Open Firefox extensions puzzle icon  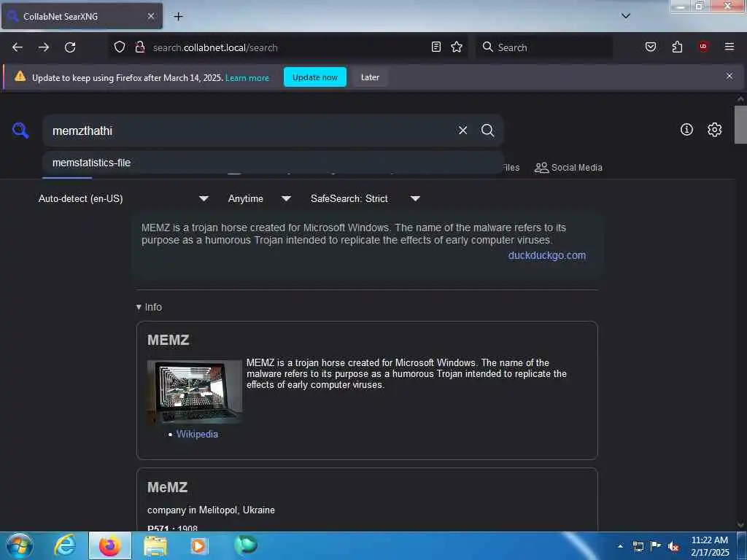[677, 47]
